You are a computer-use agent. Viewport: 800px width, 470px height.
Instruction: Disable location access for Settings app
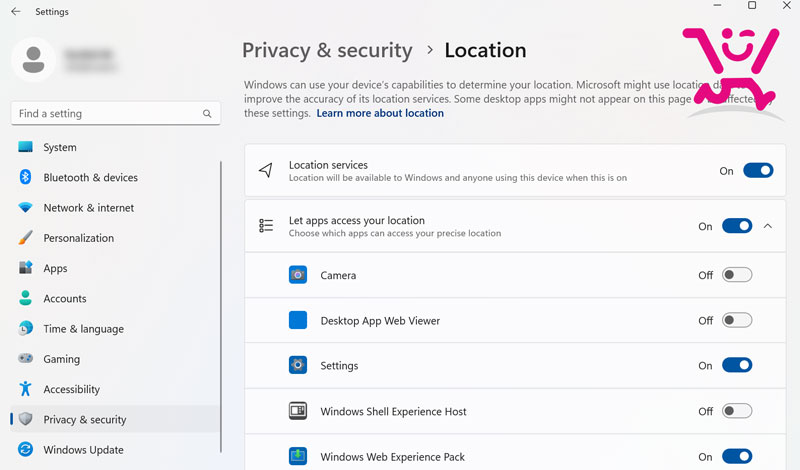(737, 365)
